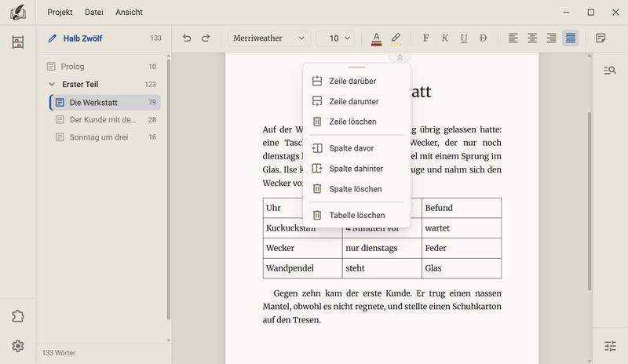Collapse the Erster Teil folder
628x364 pixels.
[52, 84]
